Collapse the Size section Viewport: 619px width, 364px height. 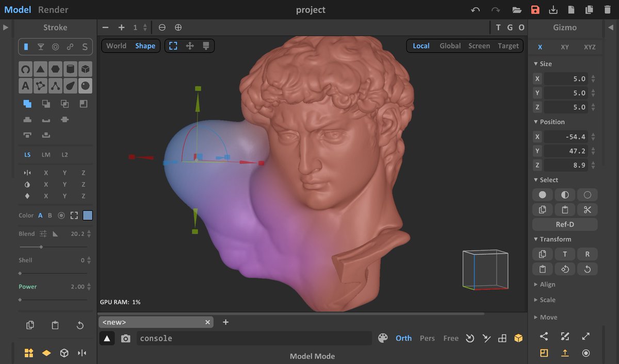tap(543, 64)
